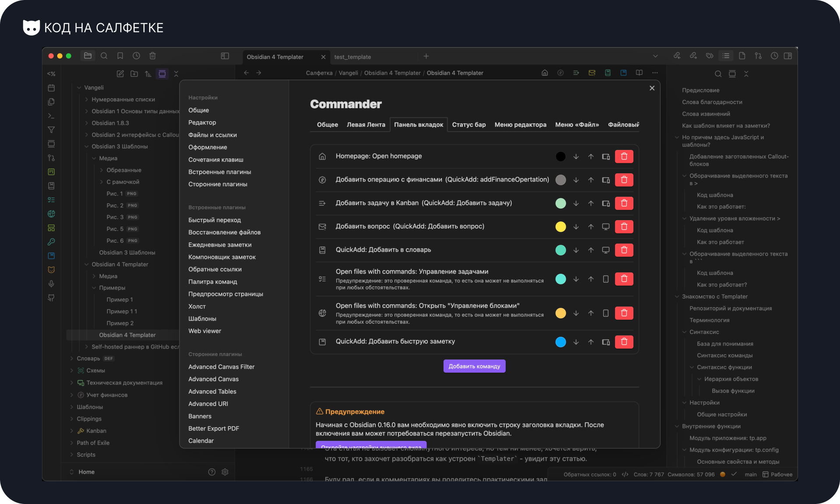This screenshot has width=840, height=504.
Task: Switch to 'Общее' tab in Commander
Action: point(327,125)
